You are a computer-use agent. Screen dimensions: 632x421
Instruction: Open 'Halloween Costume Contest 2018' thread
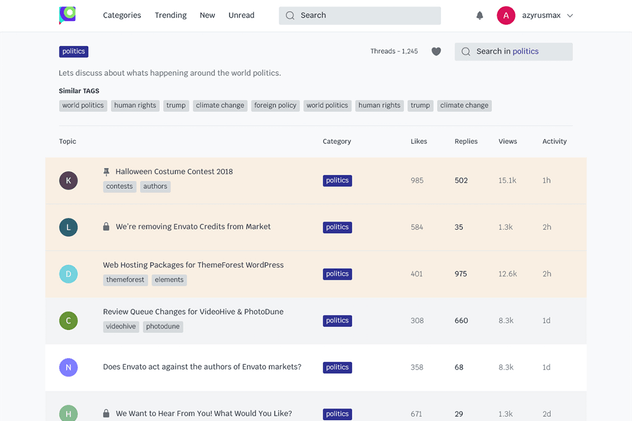click(174, 172)
